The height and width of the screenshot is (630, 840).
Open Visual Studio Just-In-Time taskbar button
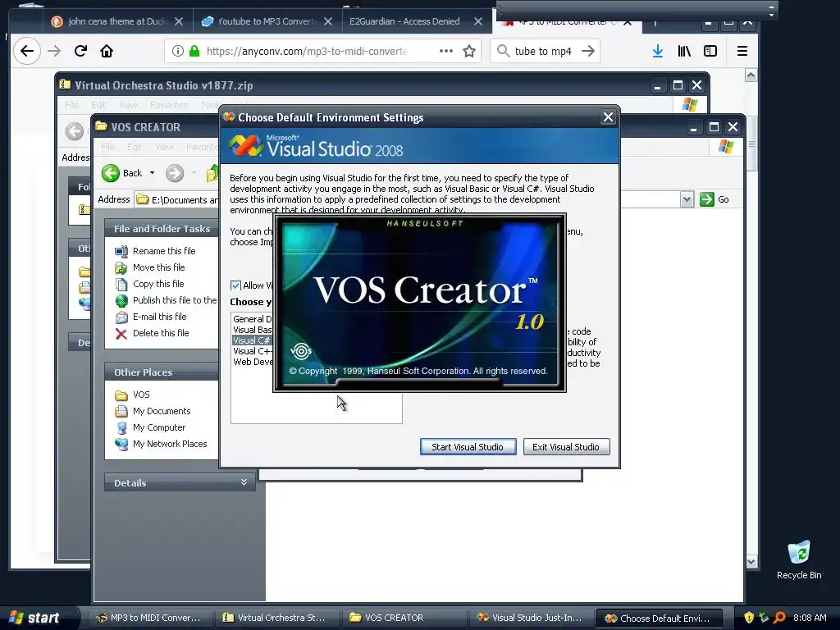tap(530, 619)
